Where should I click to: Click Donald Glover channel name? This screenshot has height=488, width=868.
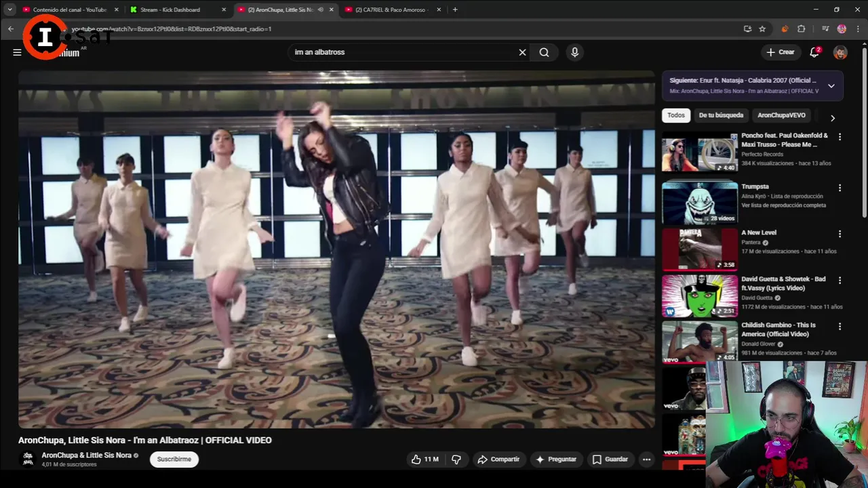click(758, 344)
